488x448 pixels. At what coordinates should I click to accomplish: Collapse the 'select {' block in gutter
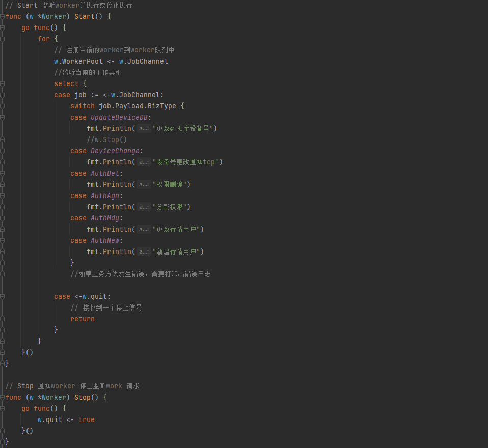(x=2, y=84)
